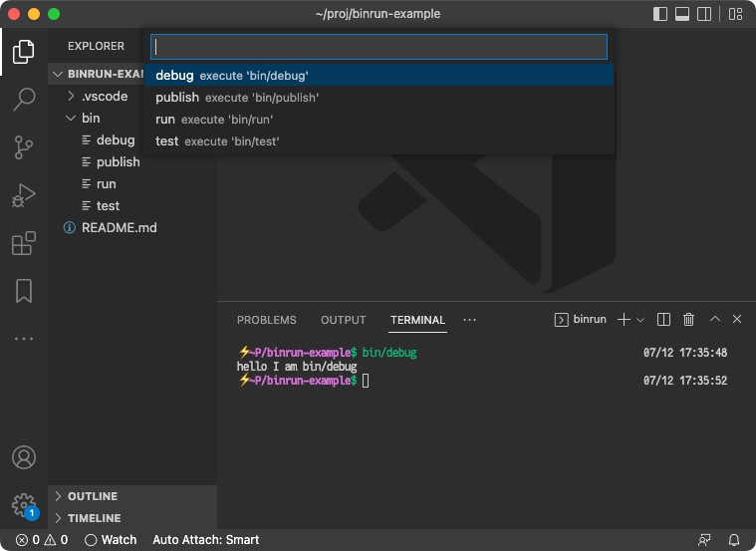Open the Accounts menu icon

pyautogui.click(x=24, y=457)
